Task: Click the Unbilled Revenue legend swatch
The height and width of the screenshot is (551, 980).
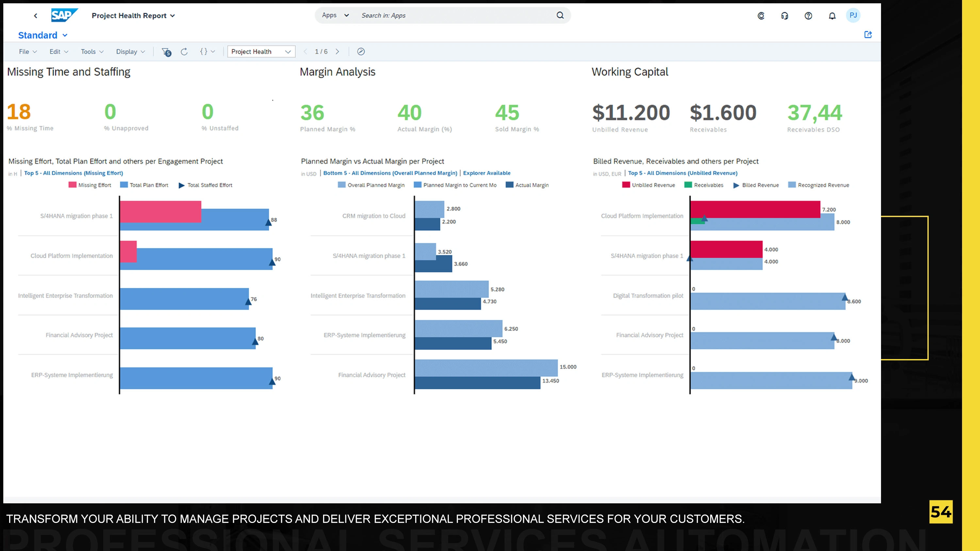Action: coord(626,185)
